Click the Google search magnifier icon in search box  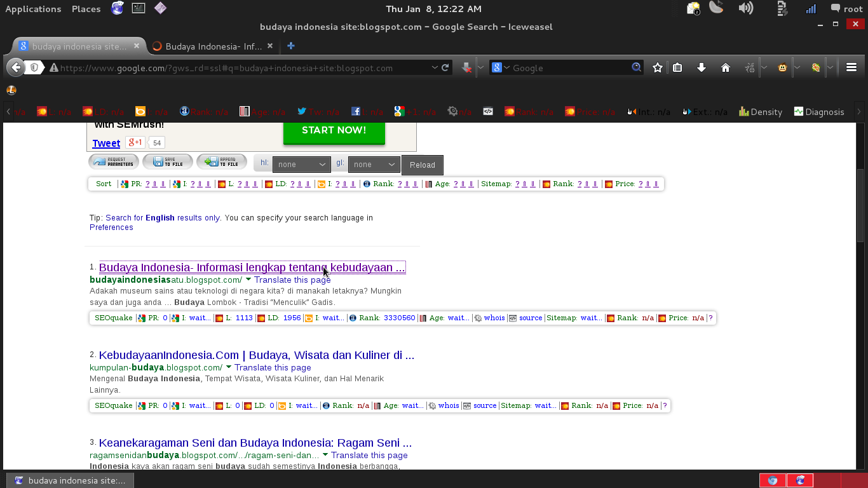(637, 67)
